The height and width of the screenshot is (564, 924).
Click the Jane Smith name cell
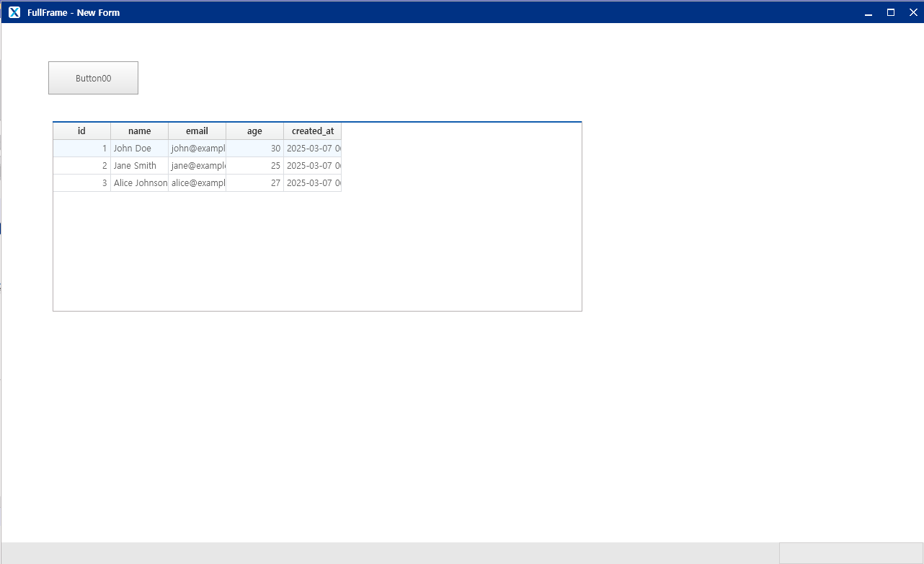pos(139,166)
